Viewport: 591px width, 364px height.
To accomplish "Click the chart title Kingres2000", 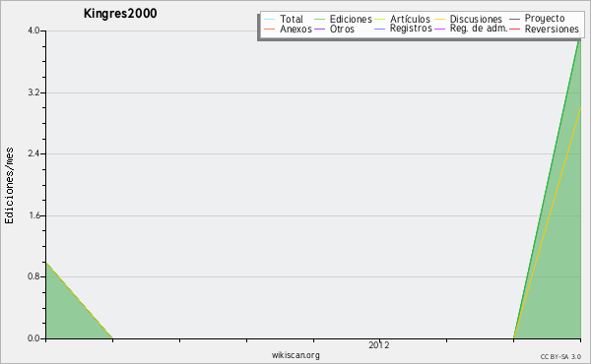I will click(x=120, y=13).
